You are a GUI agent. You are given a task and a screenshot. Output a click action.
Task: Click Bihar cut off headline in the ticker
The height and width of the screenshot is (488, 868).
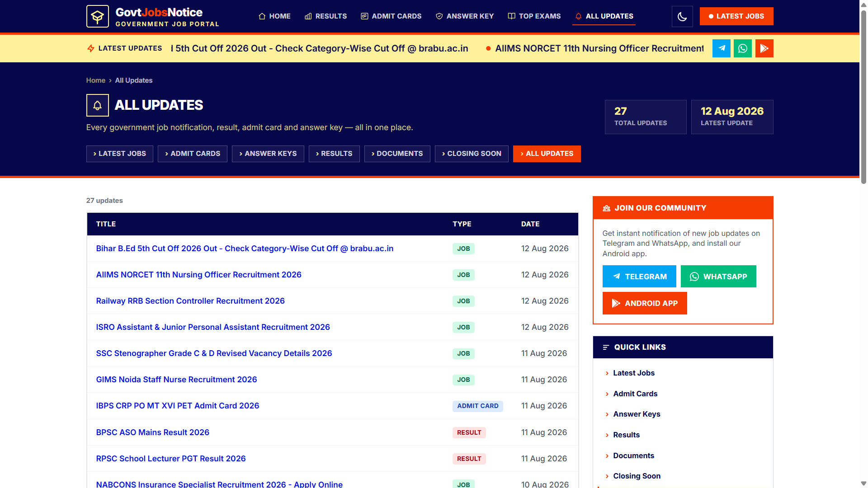(x=320, y=48)
